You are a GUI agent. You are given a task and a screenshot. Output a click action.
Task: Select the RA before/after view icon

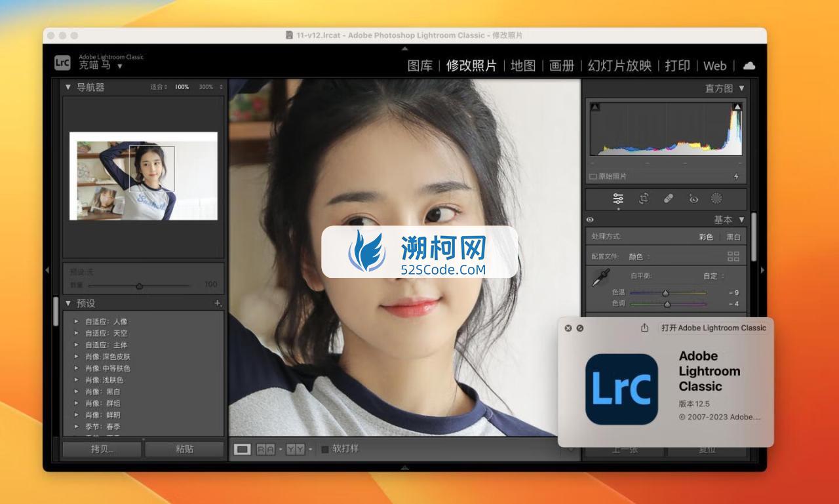pyautogui.click(x=265, y=449)
